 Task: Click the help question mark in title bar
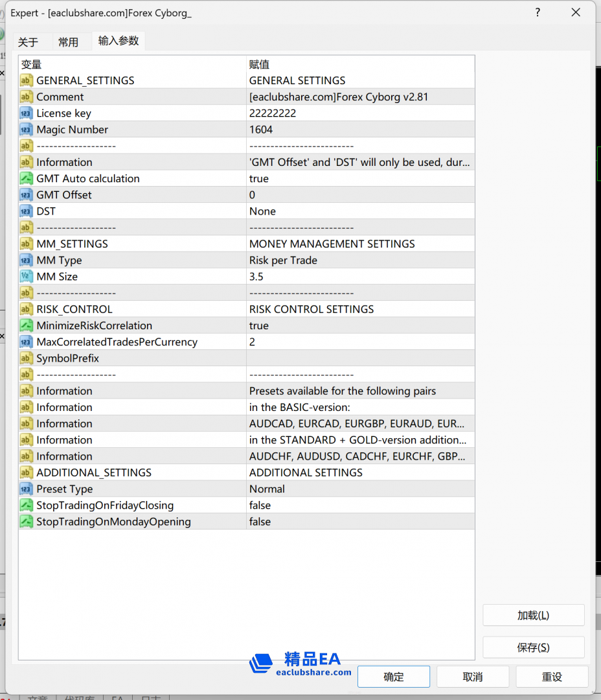[538, 12]
